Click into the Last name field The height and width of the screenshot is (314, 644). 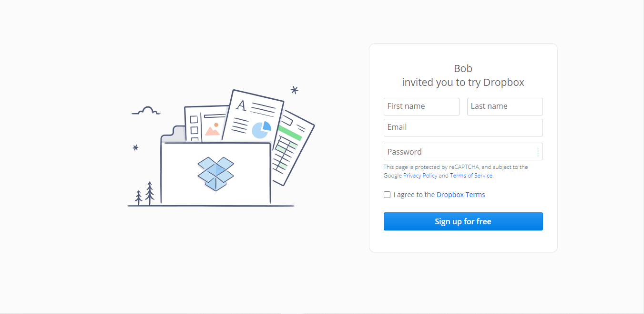tap(505, 106)
